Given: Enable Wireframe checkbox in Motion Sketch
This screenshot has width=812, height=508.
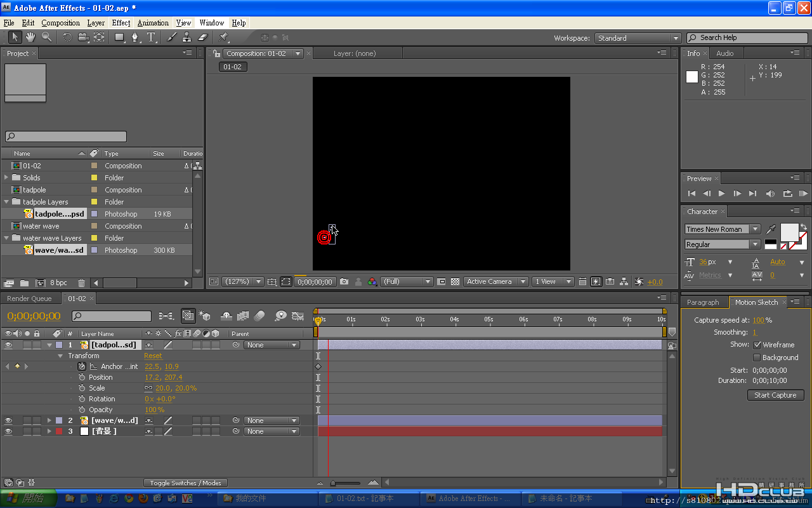Looking at the screenshot, I should pos(757,345).
